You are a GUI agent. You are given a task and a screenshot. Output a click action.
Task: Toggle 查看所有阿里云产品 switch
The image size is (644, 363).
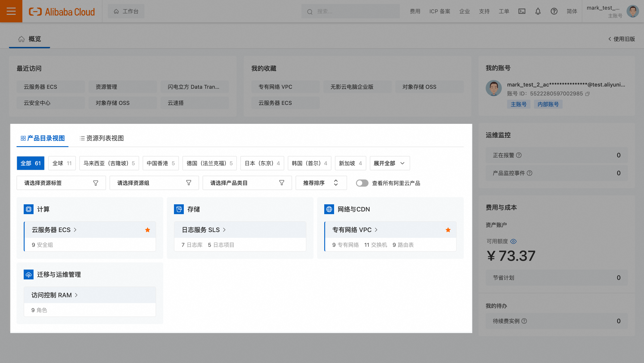coord(362,183)
